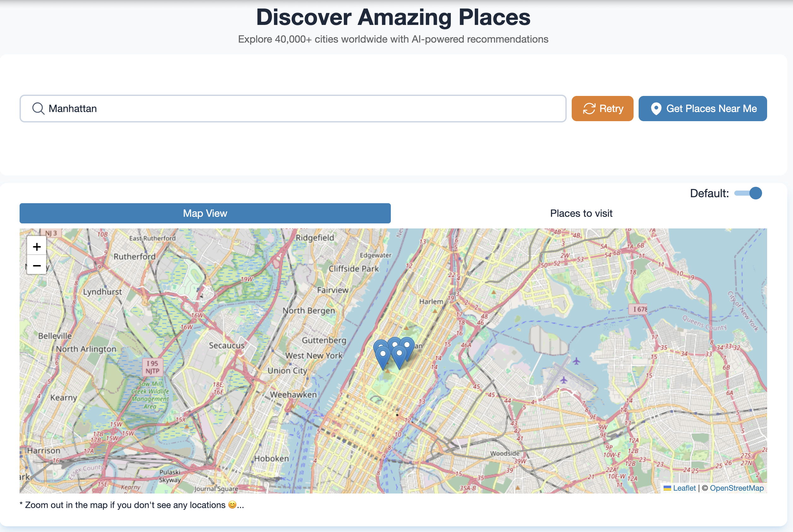Click the Rutherford map label

point(134,257)
